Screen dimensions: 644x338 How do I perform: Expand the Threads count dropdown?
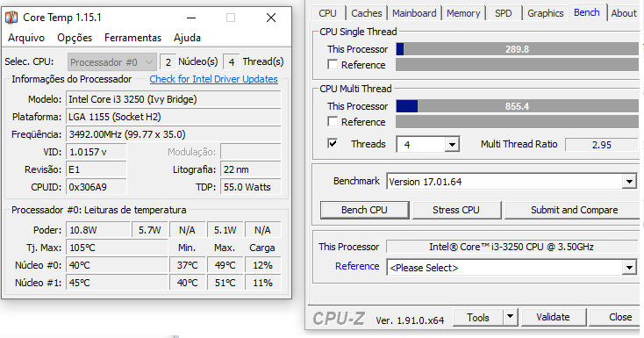click(x=452, y=144)
